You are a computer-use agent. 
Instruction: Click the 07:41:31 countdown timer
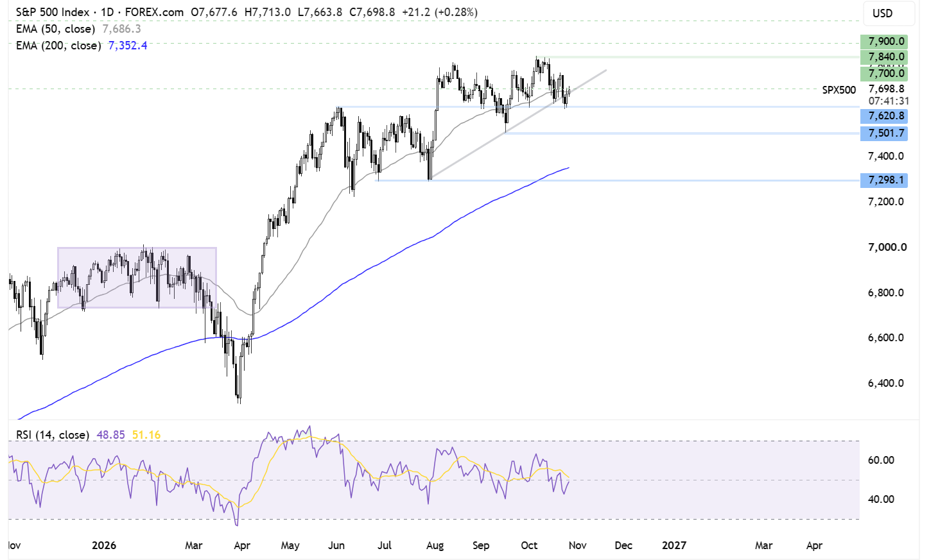(x=889, y=101)
